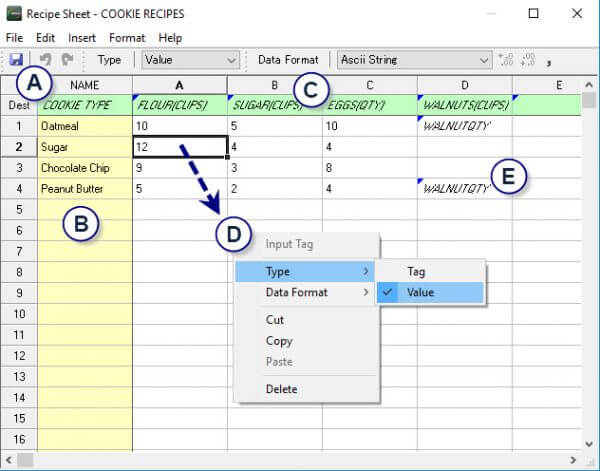The width and height of the screenshot is (600, 471).
Task: Click the Save icon in the toolbar
Action: coord(16,60)
